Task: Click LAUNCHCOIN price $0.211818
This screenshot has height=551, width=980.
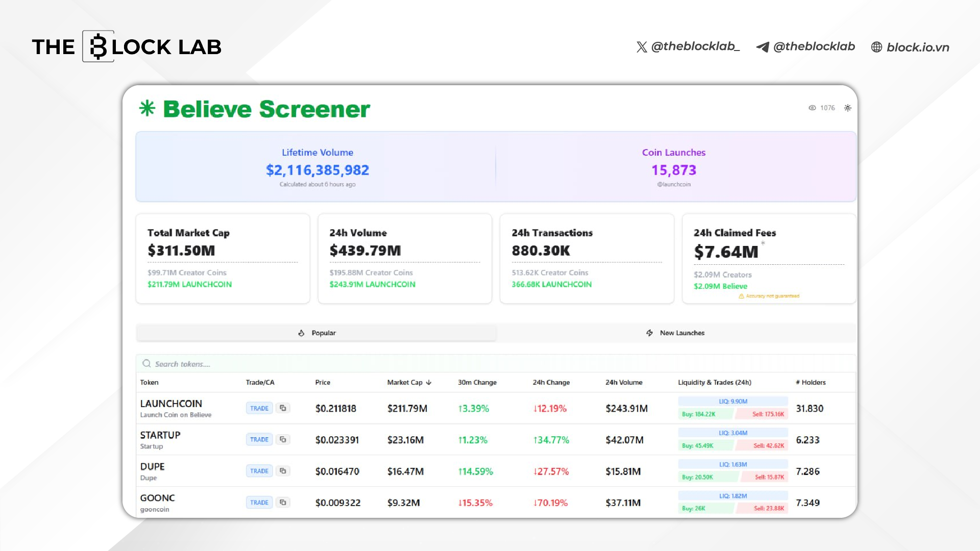Action: 336,408
